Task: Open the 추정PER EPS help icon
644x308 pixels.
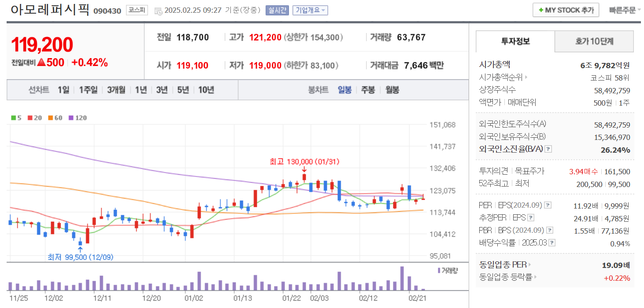Action: (x=531, y=218)
